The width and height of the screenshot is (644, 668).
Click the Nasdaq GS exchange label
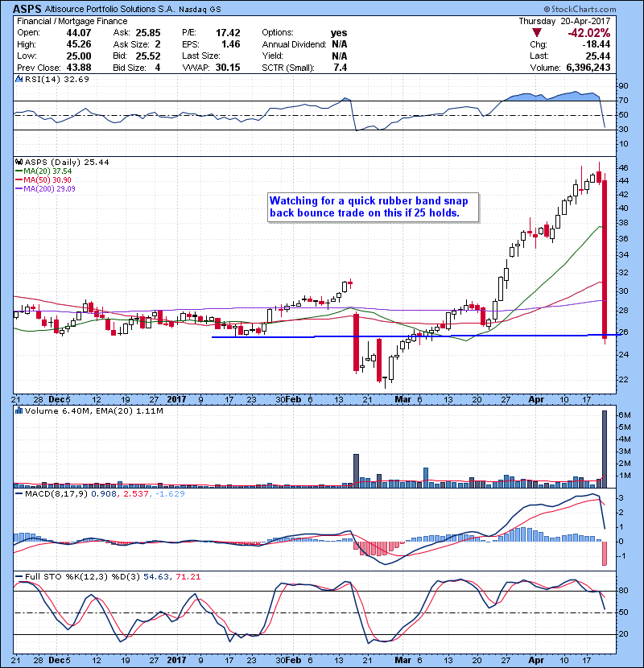[x=200, y=10]
